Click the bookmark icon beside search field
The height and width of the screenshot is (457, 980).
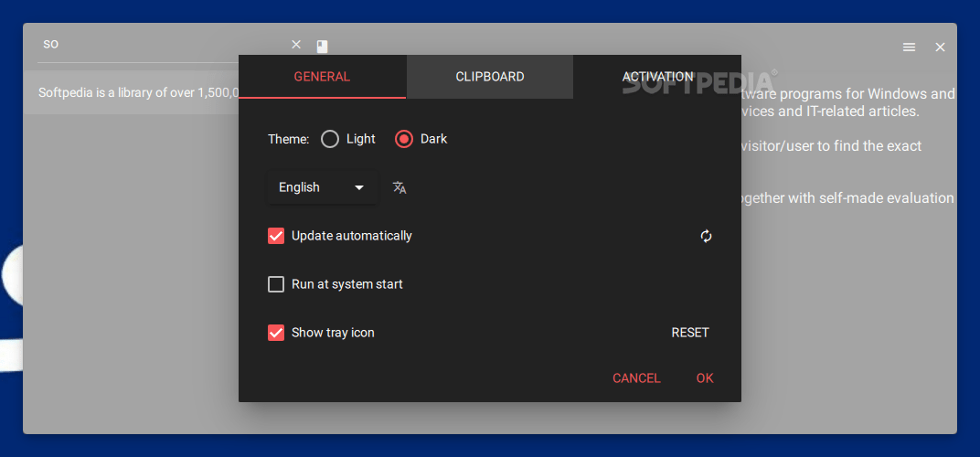pyautogui.click(x=322, y=47)
